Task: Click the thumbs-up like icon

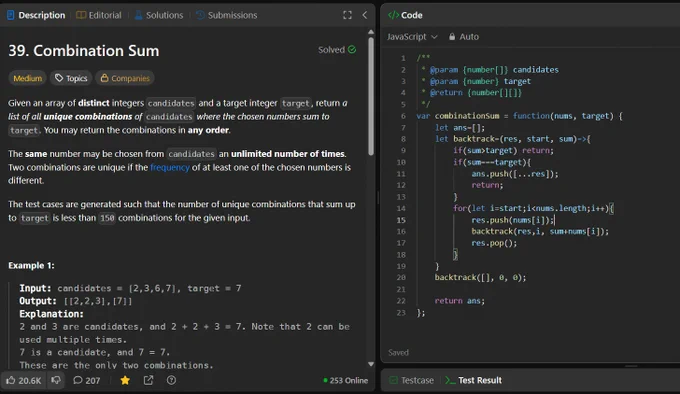Action: click(10, 380)
